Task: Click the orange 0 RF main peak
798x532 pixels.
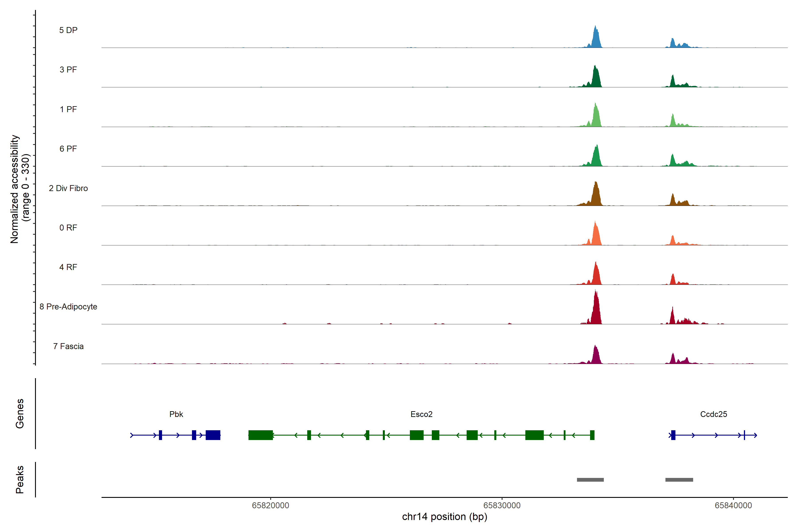Action: 596,236
